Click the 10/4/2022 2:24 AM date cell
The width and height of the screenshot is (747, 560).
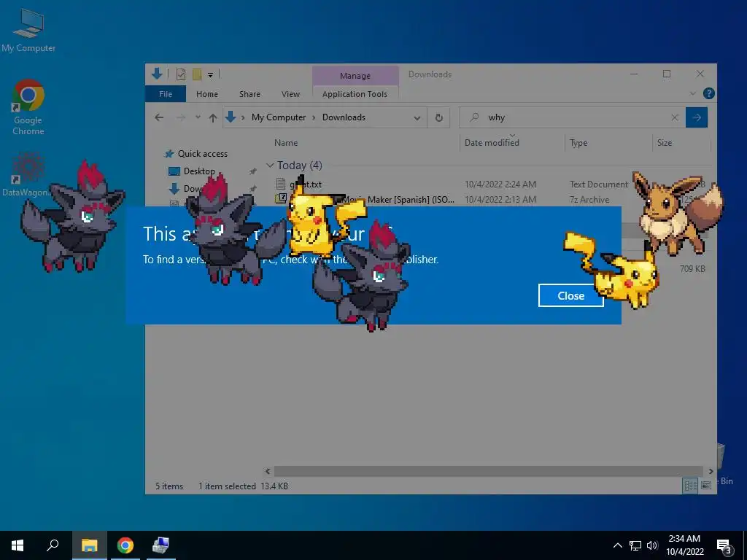tap(500, 184)
